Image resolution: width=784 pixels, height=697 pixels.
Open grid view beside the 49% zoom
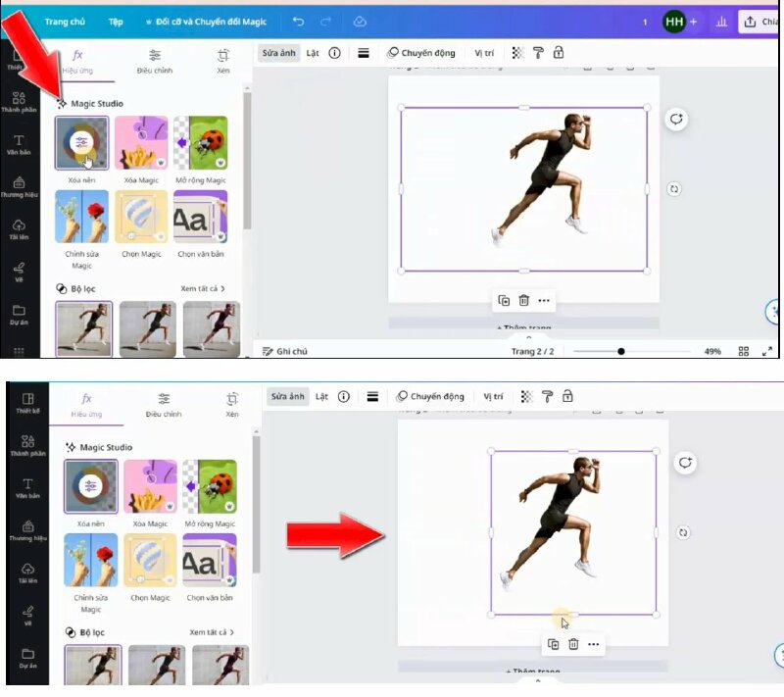744,351
